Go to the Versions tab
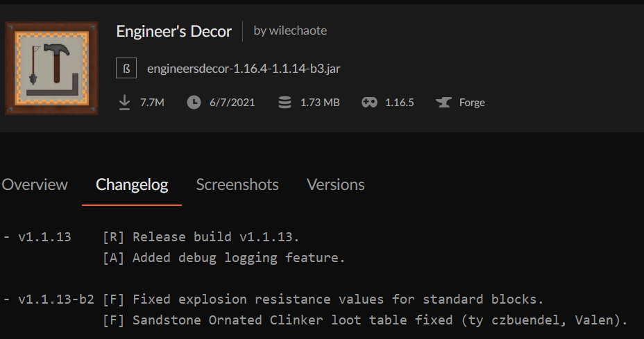This screenshot has height=339, width=644. click(x=336, y=185)
